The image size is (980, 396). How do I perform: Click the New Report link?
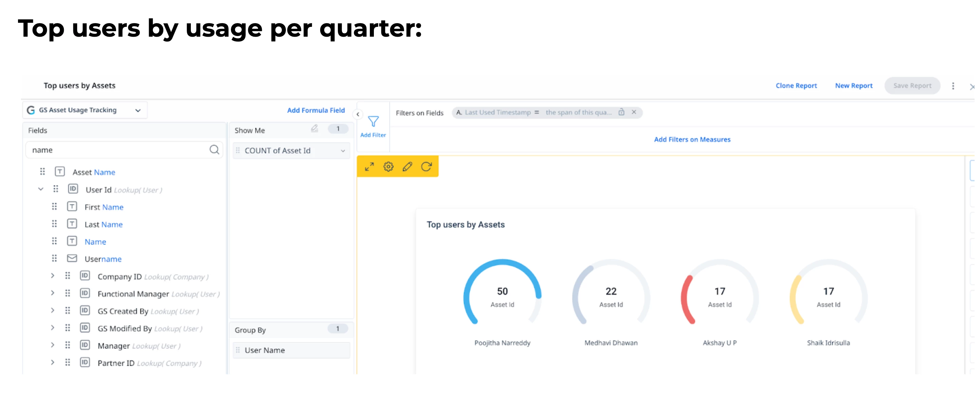pos(853,86)
